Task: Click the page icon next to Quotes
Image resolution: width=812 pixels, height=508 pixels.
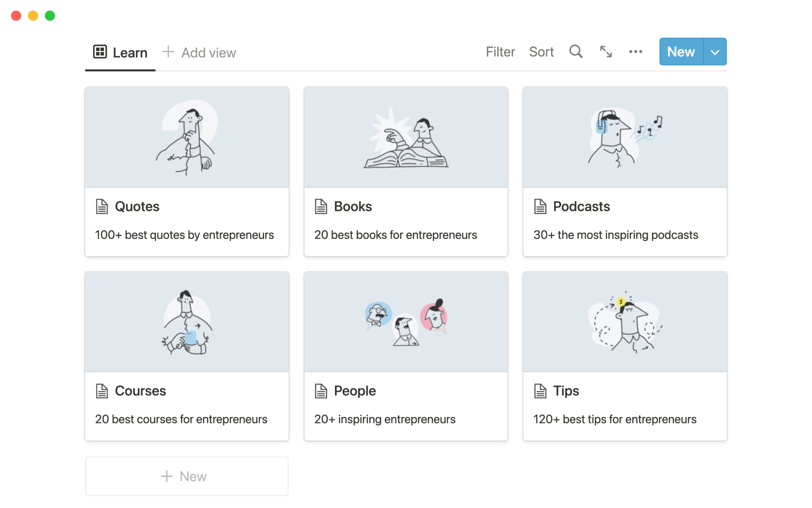Action: click(102, 207)
